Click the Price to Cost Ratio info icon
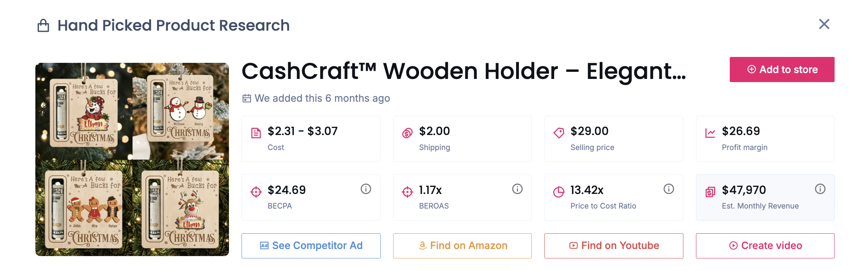This screenshot has width=868, height=271. click(x=668, y=189)
